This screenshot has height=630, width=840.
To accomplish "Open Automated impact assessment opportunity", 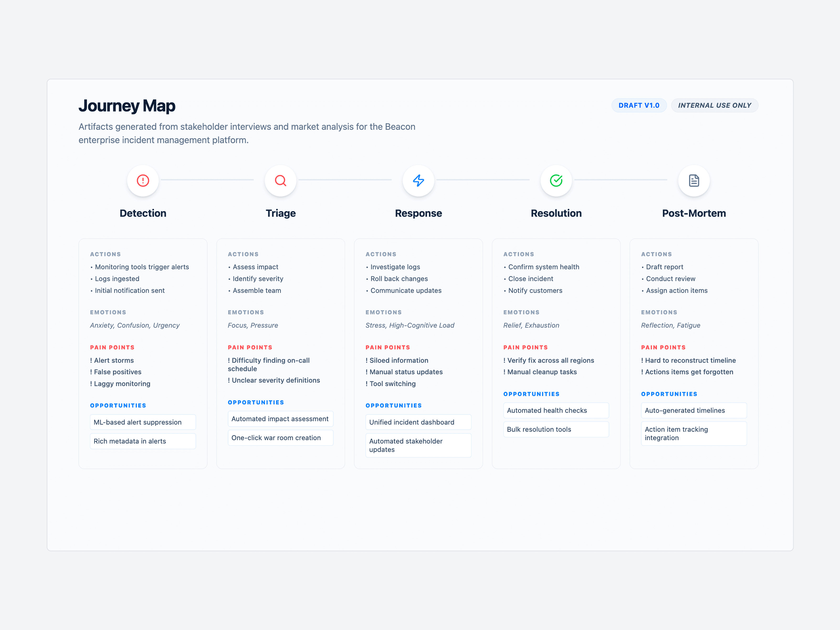I will coord(280,418).
